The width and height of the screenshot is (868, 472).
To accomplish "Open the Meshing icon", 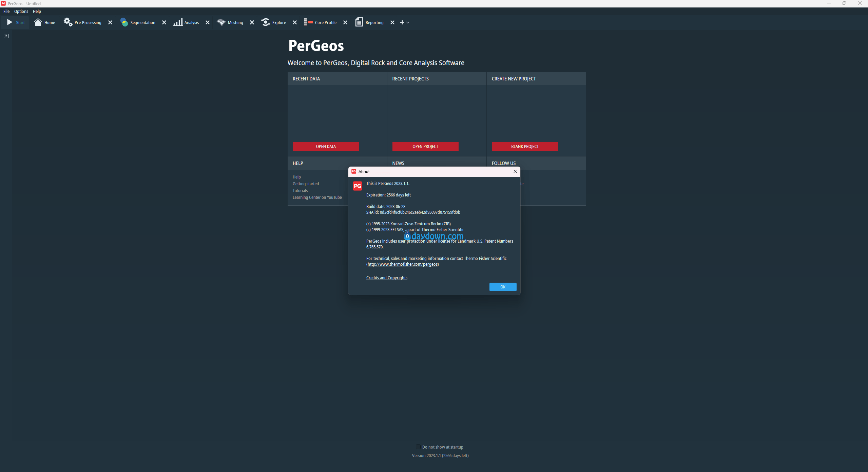I will point(221,22).
